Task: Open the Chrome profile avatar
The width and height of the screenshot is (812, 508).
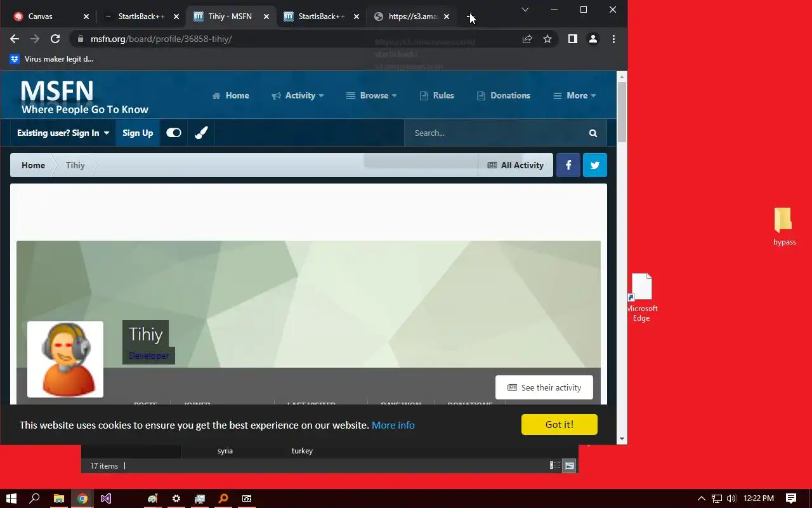Action: [593, 39]
